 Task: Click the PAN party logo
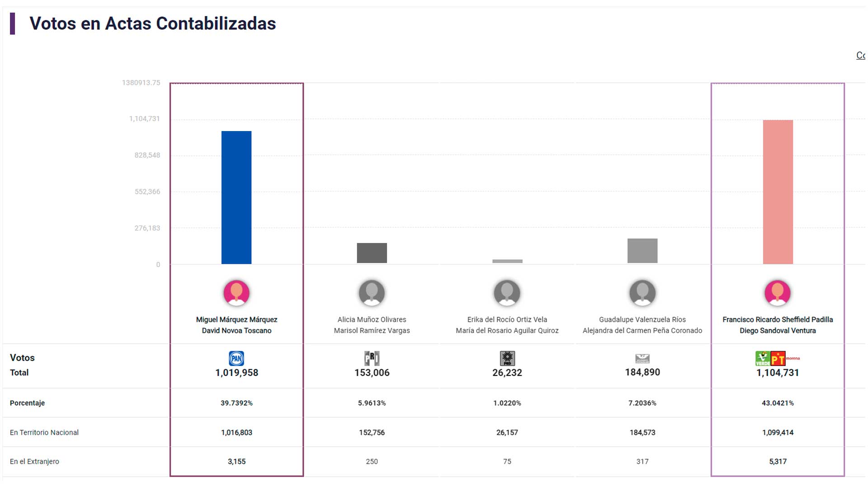point(236,358)
